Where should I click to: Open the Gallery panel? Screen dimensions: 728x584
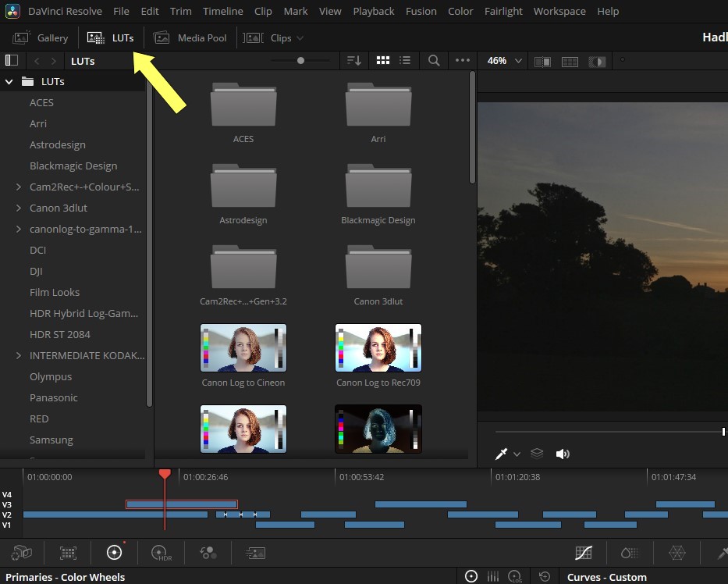(41, 37)
